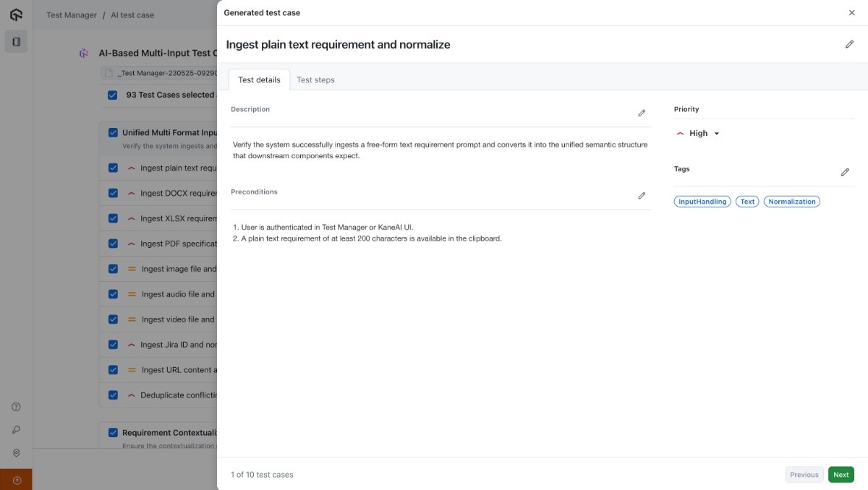868x490 pixels.
Task: Edit the Tags pencil icon
Action: (x=845, y=172)
